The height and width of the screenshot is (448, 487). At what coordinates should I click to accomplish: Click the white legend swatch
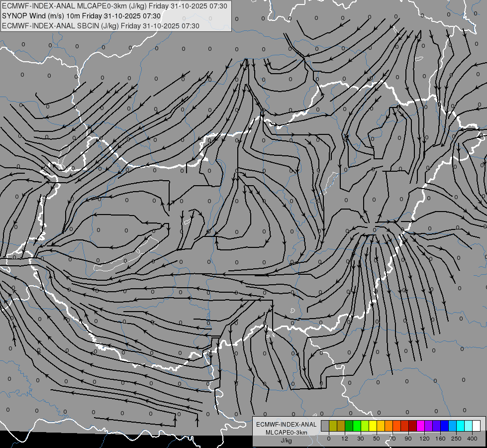coord(477,426)
